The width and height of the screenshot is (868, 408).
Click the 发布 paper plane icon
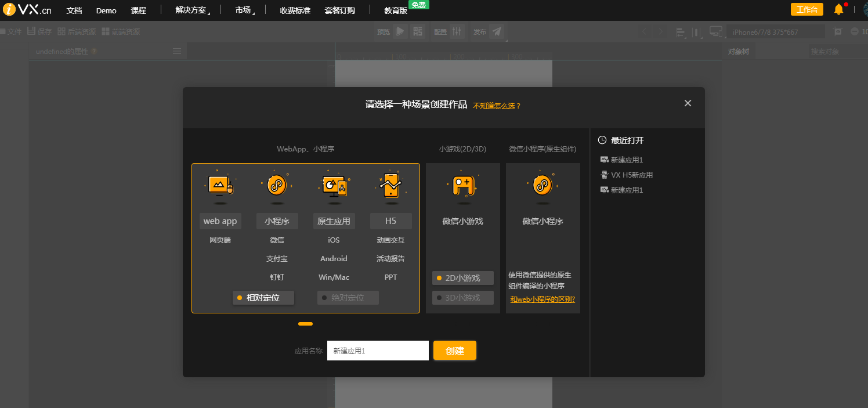497,31
